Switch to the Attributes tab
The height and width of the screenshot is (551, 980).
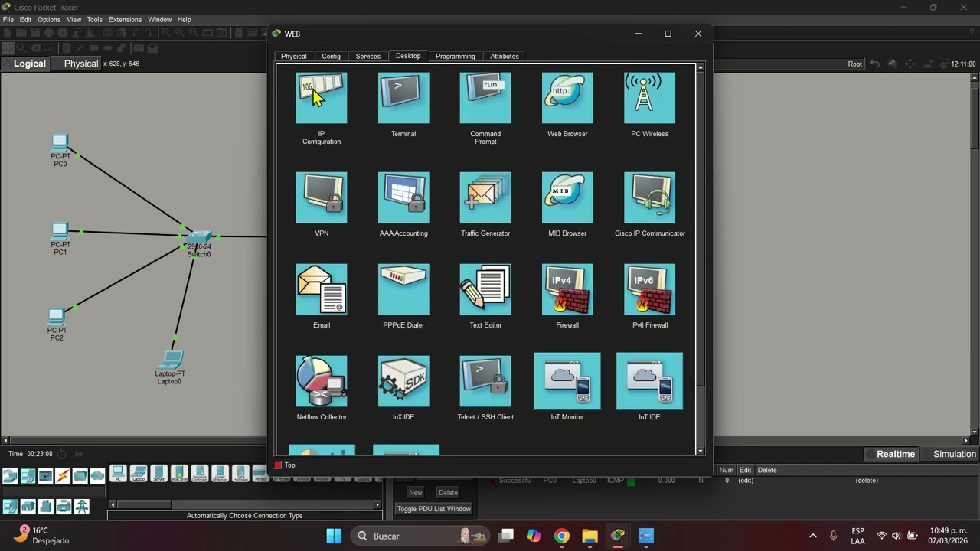point(505,56)
